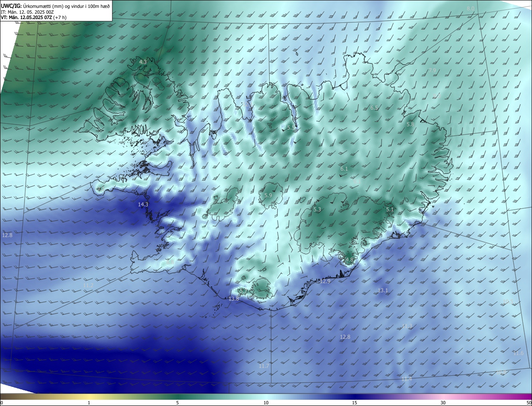Click the 4.8 value on Öræfajökull
532x406 pixels.
pyautogui.click(x=349, y=260)
